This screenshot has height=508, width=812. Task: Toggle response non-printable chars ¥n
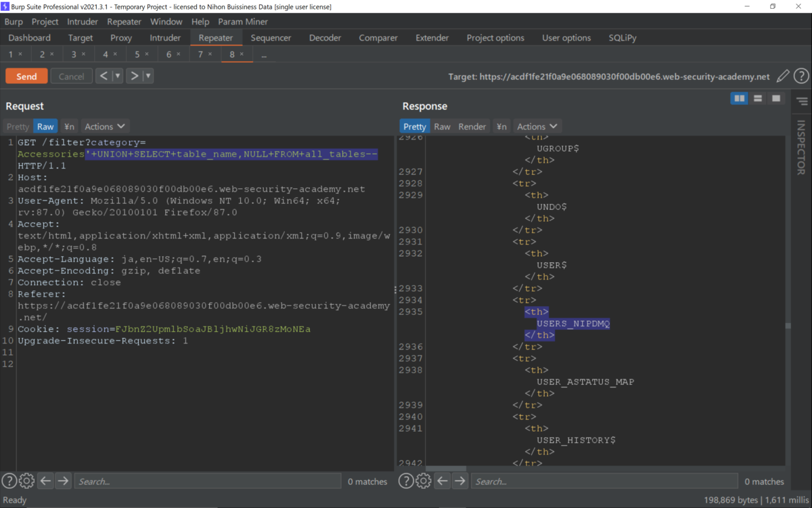[x=501, y=127]
